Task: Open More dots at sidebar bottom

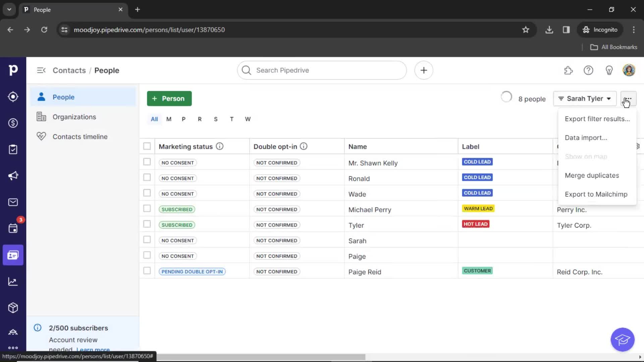Action: (x=13, y=348)
